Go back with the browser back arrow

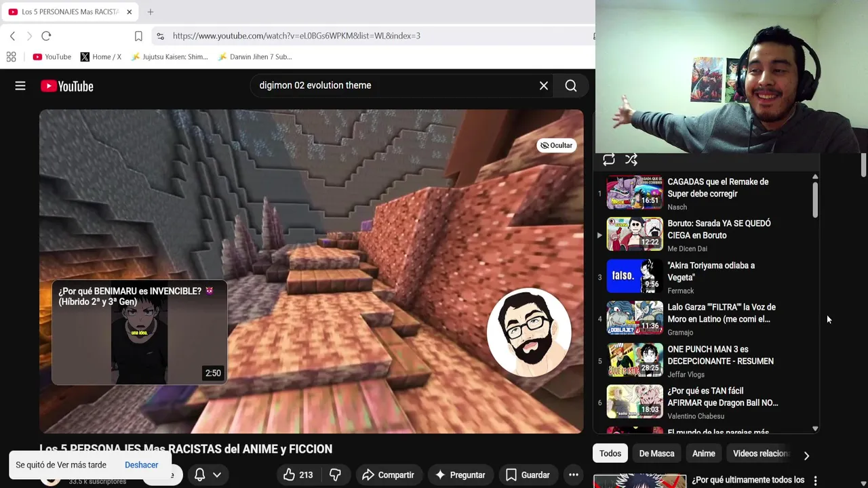pos(12,36)
